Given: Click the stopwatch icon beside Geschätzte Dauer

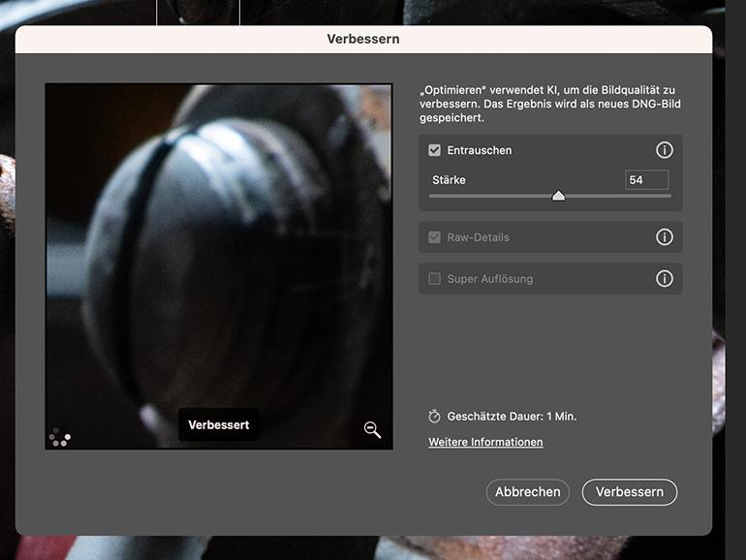Looking at the screenshot, I should click(x=435, y=417).
